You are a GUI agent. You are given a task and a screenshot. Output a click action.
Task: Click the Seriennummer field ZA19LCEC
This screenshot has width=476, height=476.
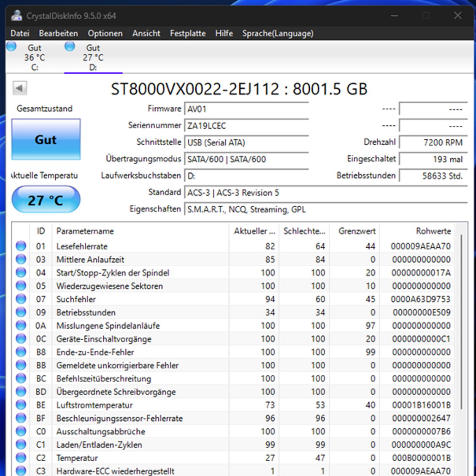click(x=246, y=126)
